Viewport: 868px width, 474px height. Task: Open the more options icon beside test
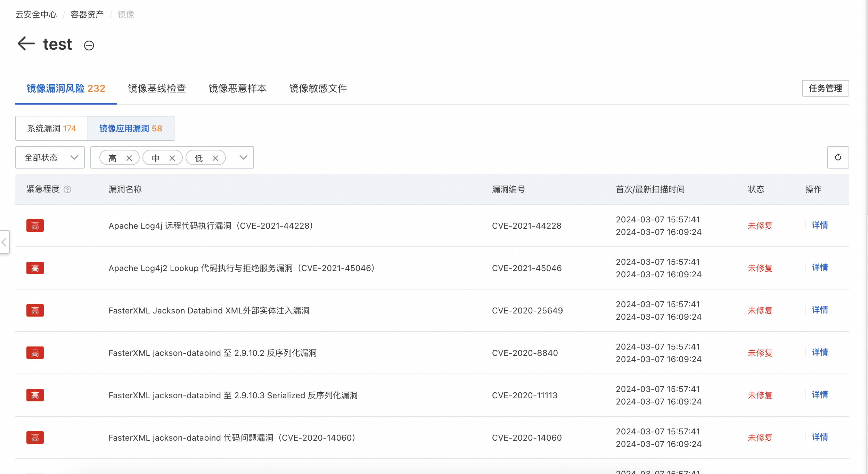[89, 46]
